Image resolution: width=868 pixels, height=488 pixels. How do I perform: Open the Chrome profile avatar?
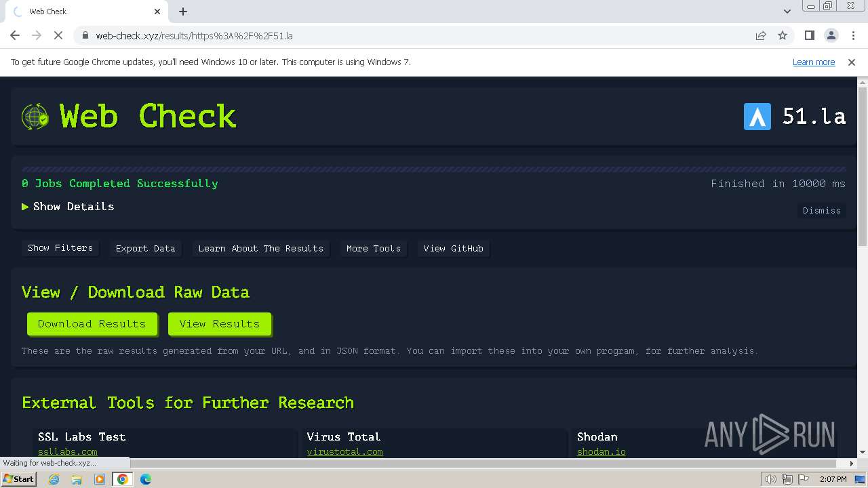[831, 35]
